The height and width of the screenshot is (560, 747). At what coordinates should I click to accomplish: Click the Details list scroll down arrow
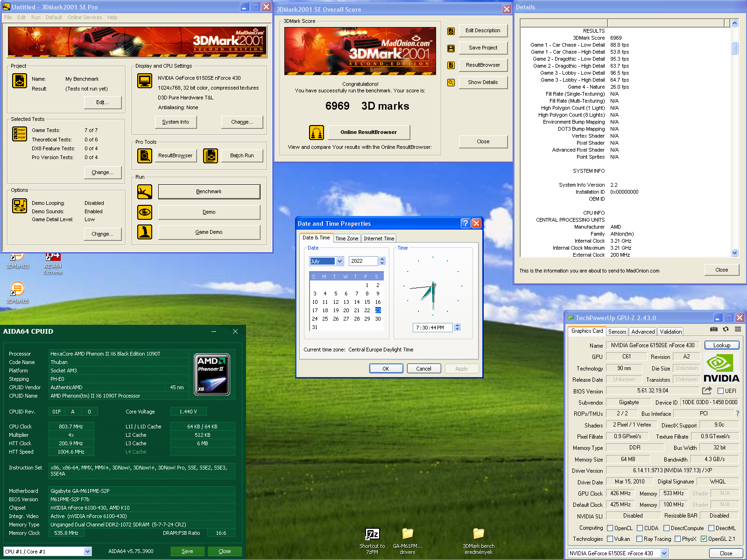734,253
